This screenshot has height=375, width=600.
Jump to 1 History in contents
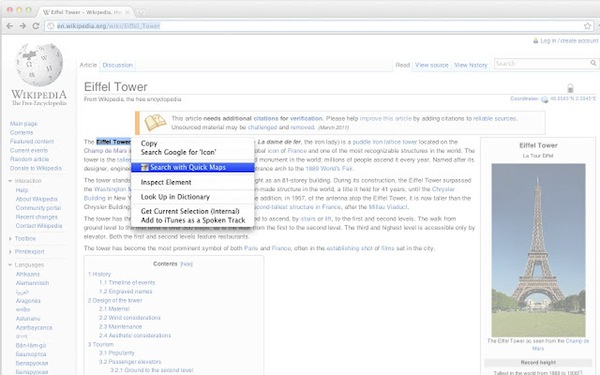tap(99, 274)
